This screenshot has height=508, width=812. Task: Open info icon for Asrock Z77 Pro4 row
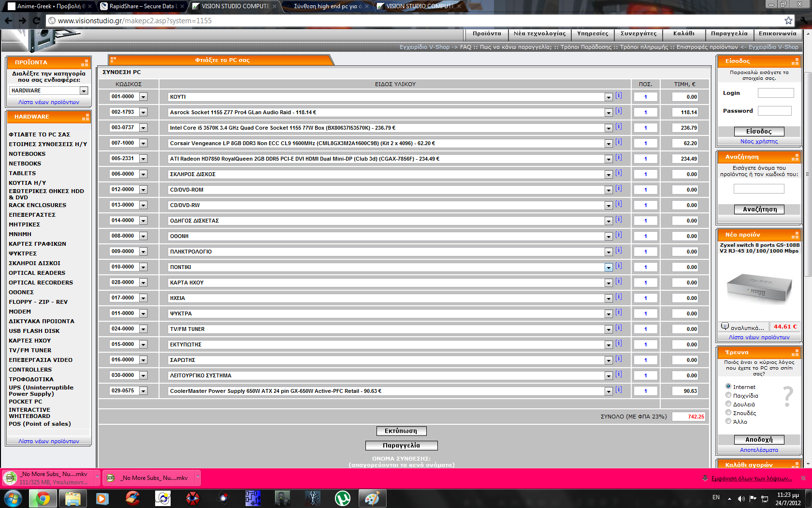click(x=619, y=111)
